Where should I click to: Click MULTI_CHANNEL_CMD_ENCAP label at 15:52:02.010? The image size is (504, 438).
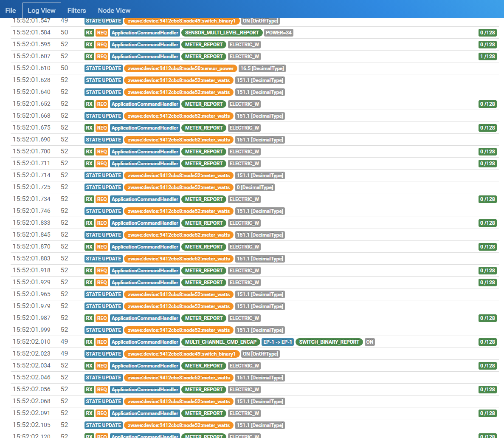[221, 342]
